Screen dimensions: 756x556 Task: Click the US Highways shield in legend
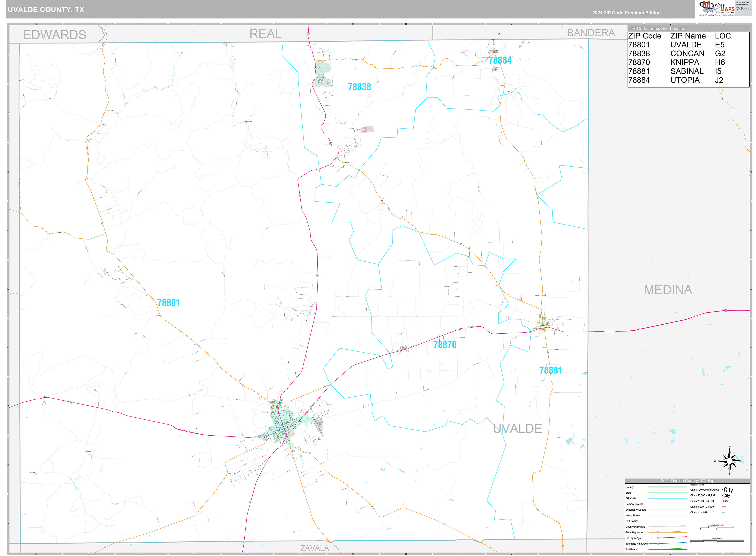coord(658,538)
